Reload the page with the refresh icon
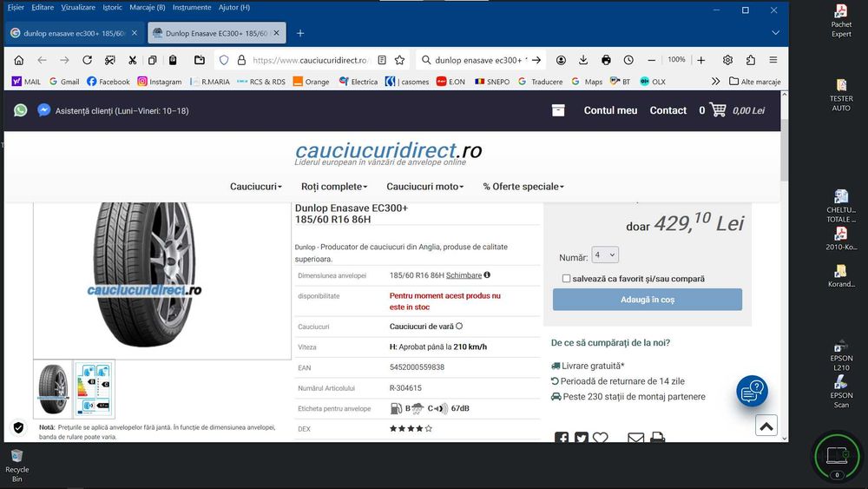The width and height of the screenshot is (868, 489). pos(87,60)
